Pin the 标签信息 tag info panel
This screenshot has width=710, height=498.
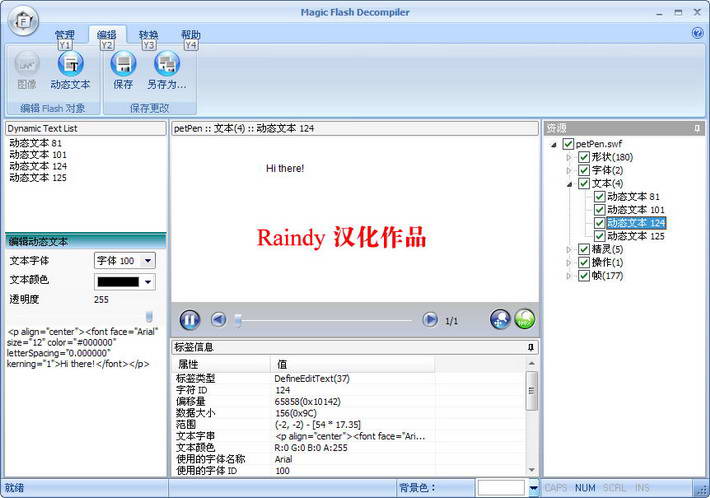pos(531,347)
